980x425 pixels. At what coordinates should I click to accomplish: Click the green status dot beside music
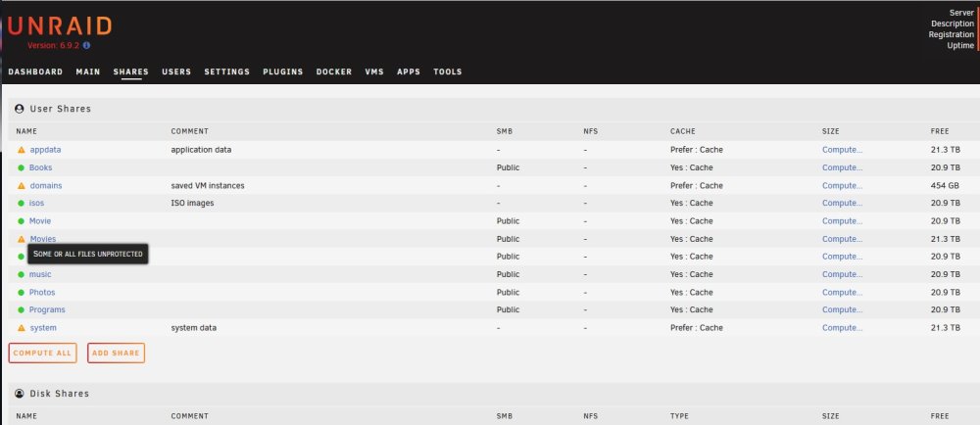(x=22, y=274)
